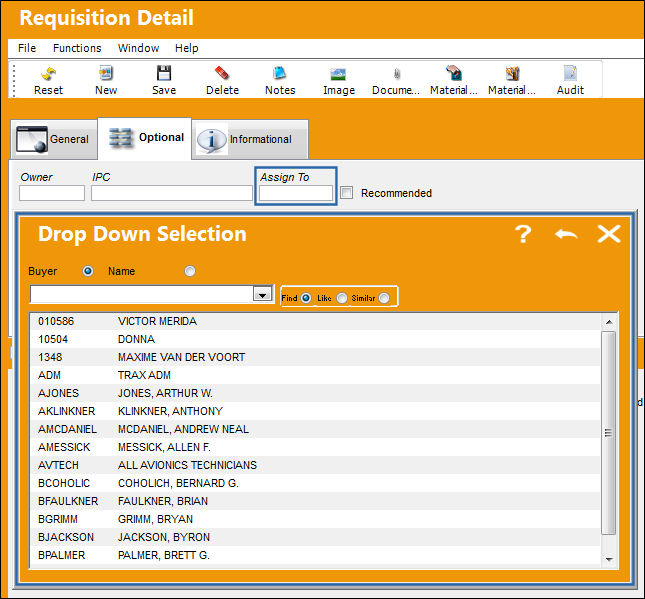Click the Assign To input field

(295, 193)
